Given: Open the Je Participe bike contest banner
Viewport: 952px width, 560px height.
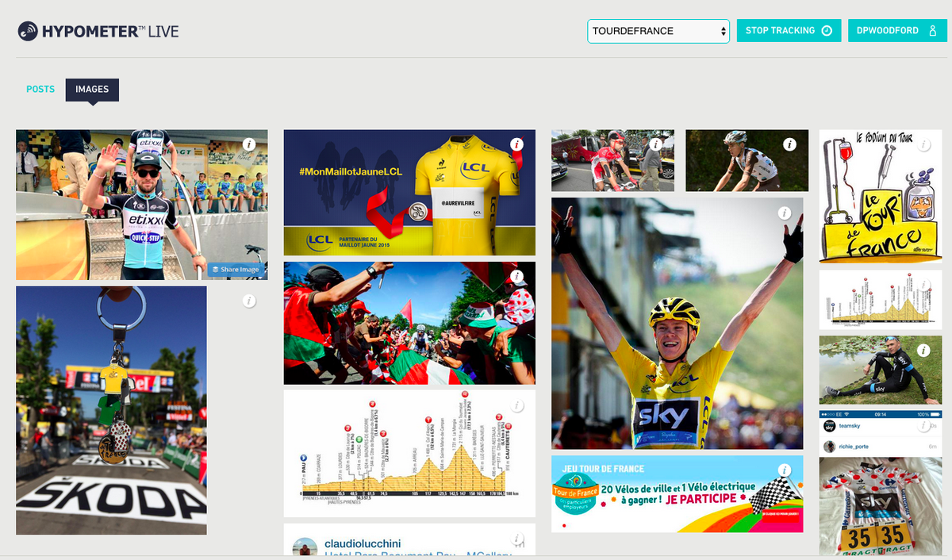Looking at the screenshot, I should tap(678, 493).
